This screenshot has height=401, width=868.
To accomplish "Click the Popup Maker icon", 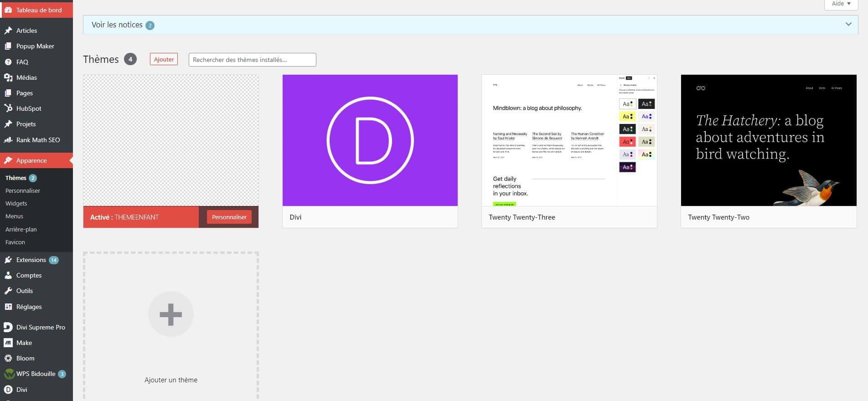I will [8, 46].
